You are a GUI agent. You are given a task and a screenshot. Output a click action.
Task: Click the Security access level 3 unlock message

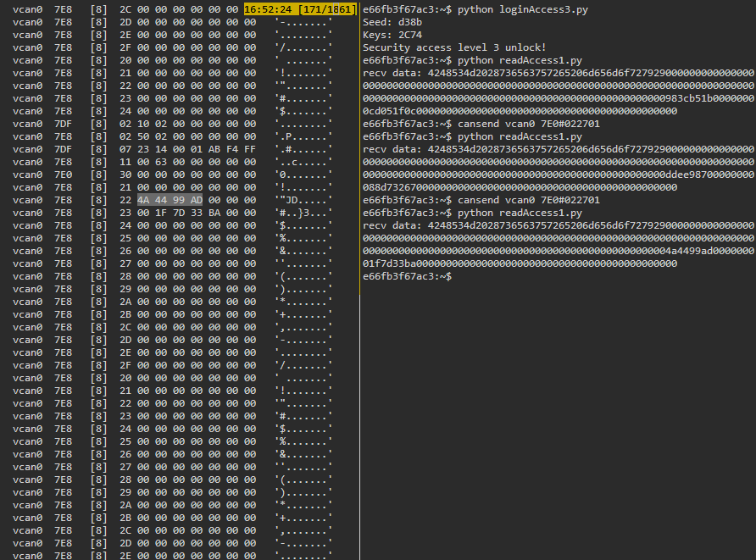(454, 47)
